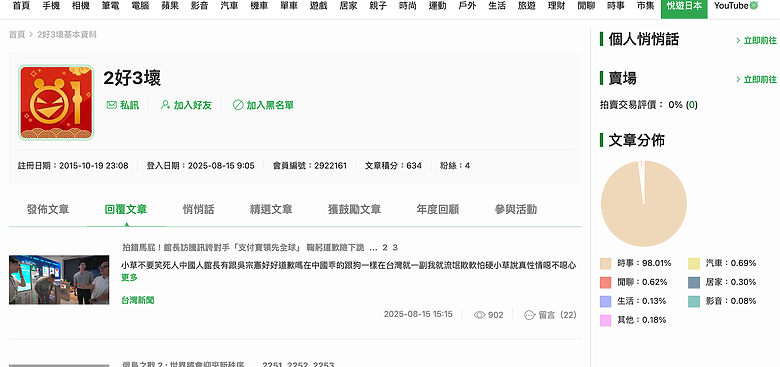Click the add-friend person icon
The image size is (780, 367).
(x=165, y=105)
